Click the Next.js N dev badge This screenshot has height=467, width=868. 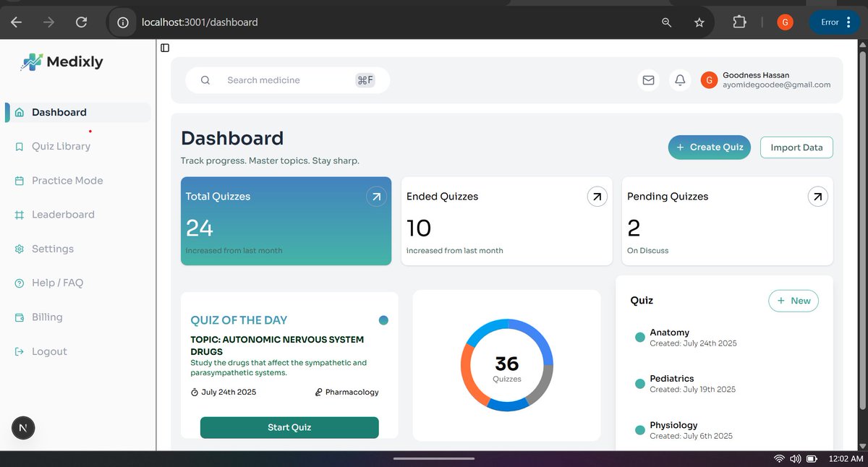[23, 428]
